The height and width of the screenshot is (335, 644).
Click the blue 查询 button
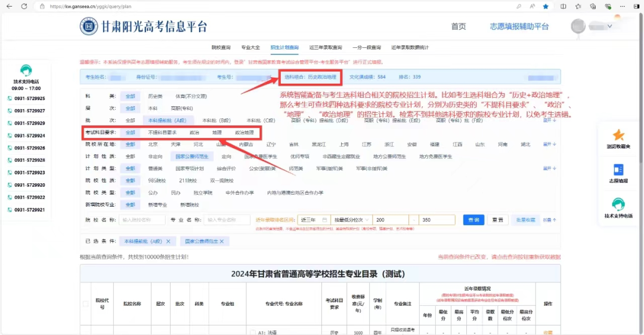point(473,220)
